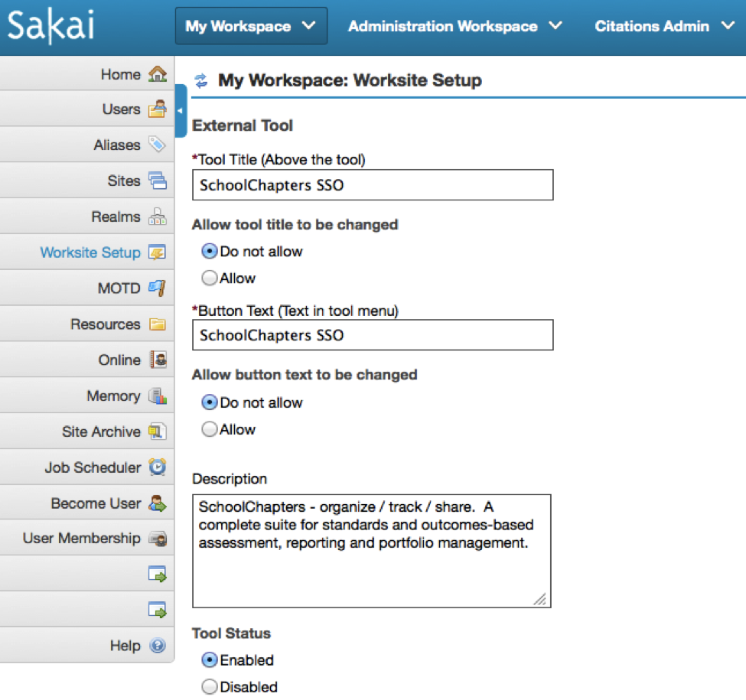Go to the Memory link
The image size is (746, 700).
(114, 396)
